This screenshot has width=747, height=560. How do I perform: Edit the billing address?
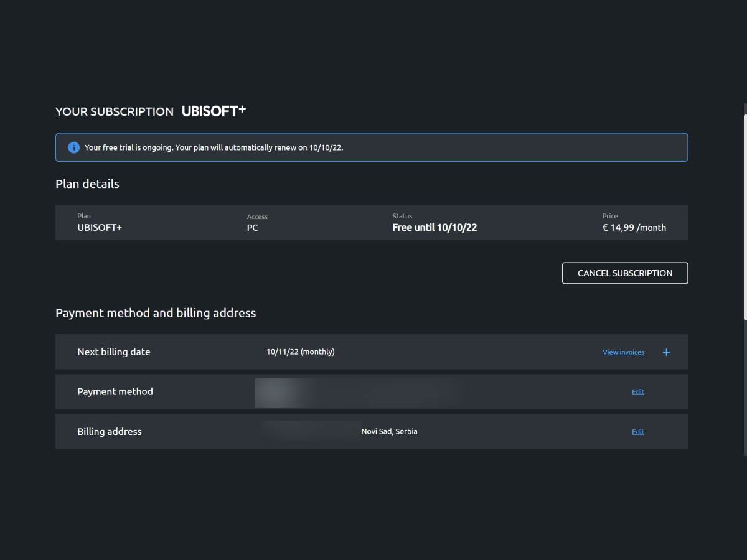point(637,432)
